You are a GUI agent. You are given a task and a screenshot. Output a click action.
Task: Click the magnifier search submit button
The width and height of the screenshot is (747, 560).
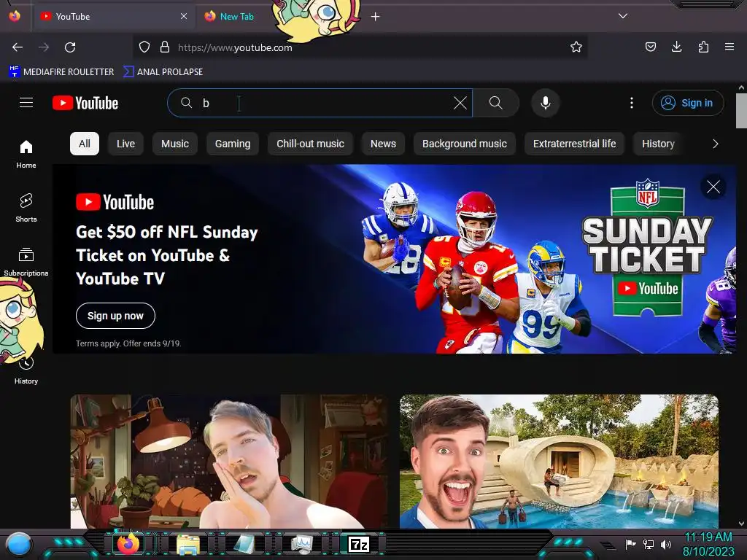click(495, 103)
